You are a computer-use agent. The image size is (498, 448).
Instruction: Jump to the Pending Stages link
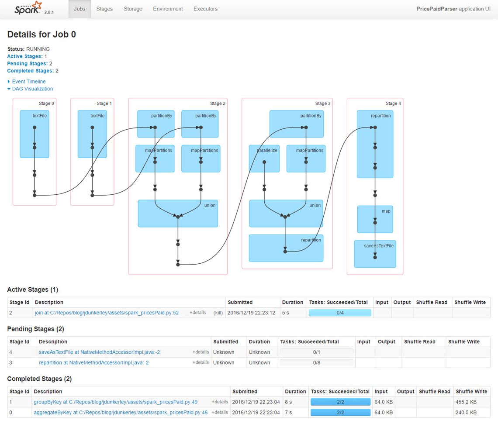click(x=24, y=64)
